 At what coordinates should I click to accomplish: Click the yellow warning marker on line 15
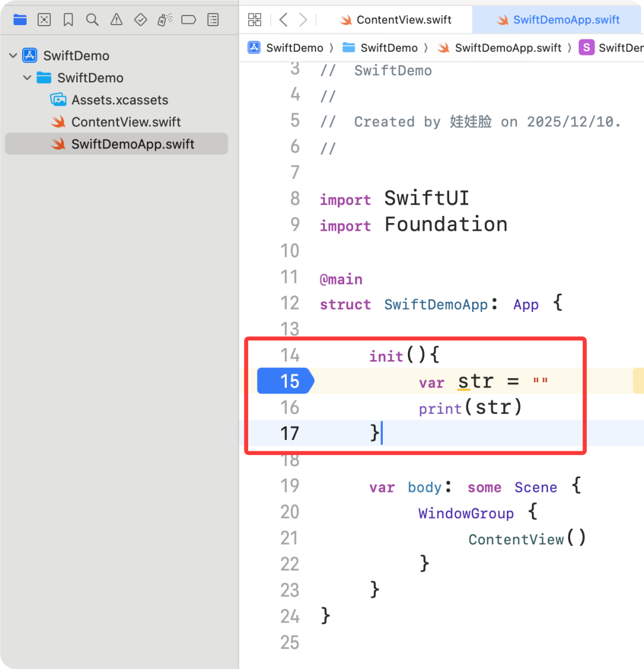tap(639, 381)
